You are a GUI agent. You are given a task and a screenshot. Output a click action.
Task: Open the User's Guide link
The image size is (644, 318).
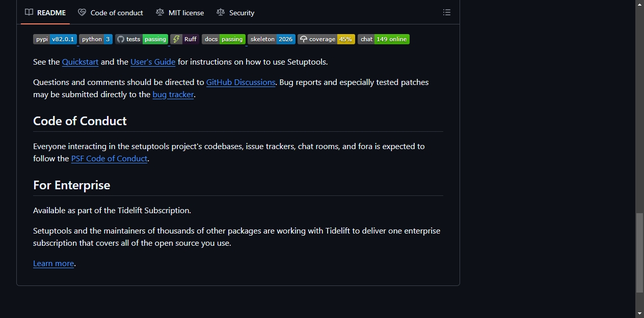click(x=153, y=62)
